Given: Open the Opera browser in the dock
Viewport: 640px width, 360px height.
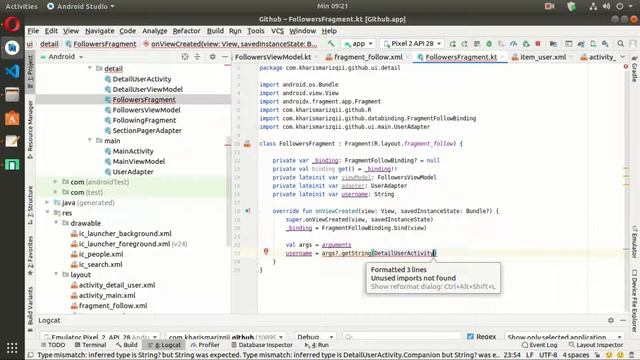Looking at the screenshot, I should (x=12, y=24).
